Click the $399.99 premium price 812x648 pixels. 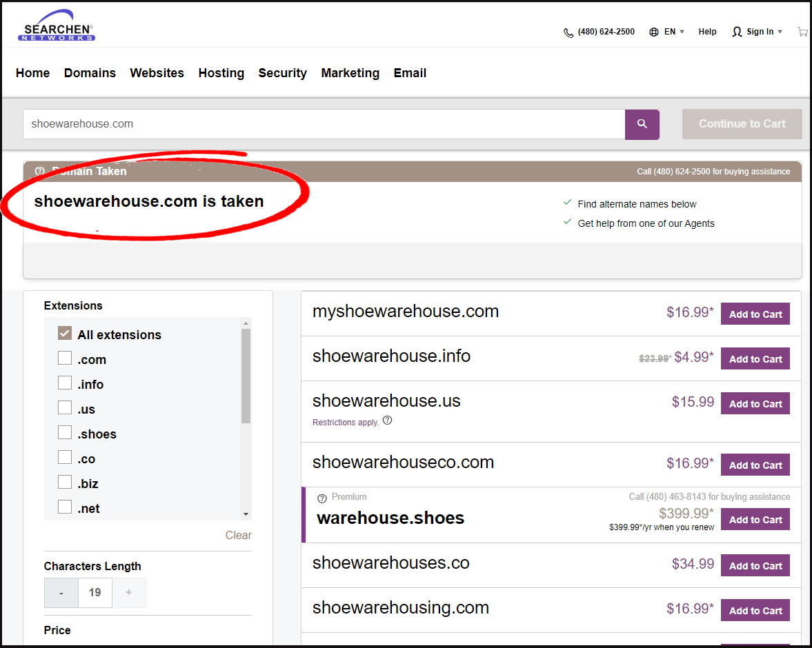pos(686,513)
